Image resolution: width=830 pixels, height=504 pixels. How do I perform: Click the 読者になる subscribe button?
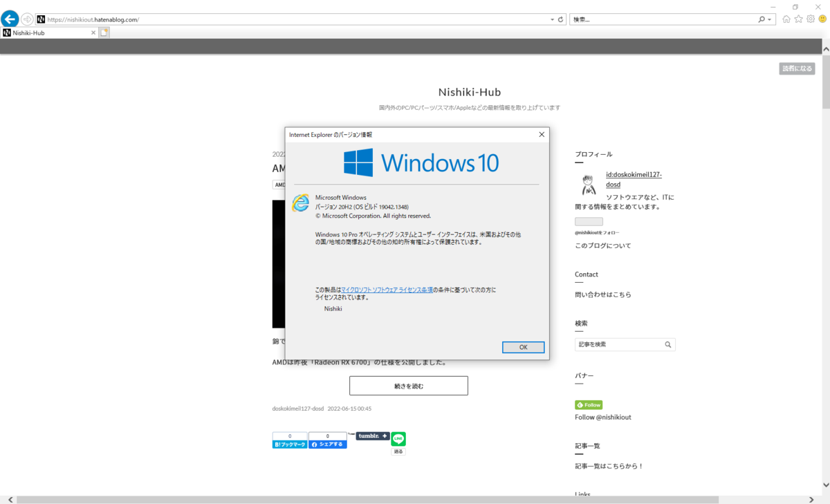click(x=797, y=68)
